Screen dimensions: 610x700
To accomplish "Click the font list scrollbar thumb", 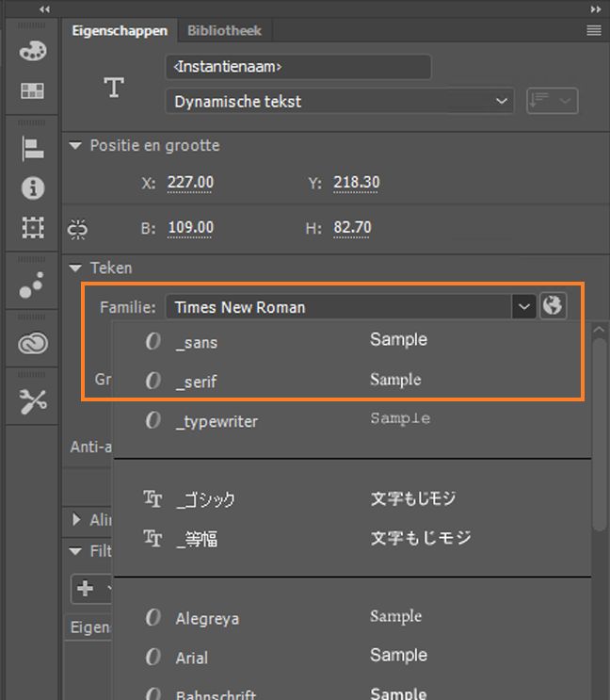I will point(600,434).
